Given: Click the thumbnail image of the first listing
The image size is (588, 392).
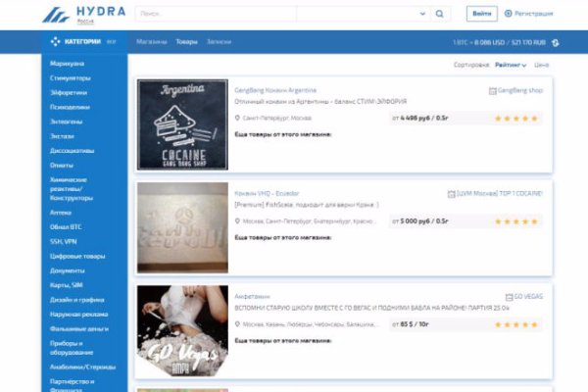Looking at the screenshot, I should [182, 126].
